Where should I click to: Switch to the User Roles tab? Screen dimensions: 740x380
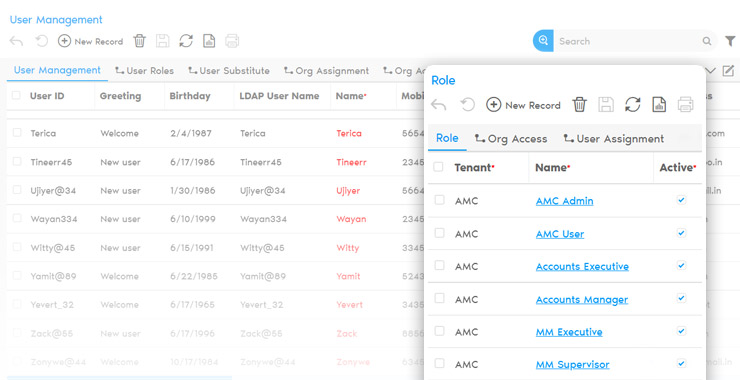144,71
